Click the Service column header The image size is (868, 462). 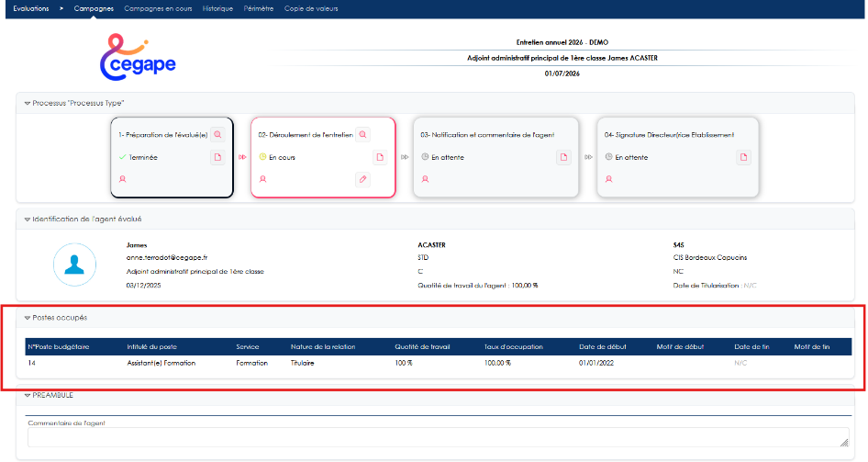[248, 347]
